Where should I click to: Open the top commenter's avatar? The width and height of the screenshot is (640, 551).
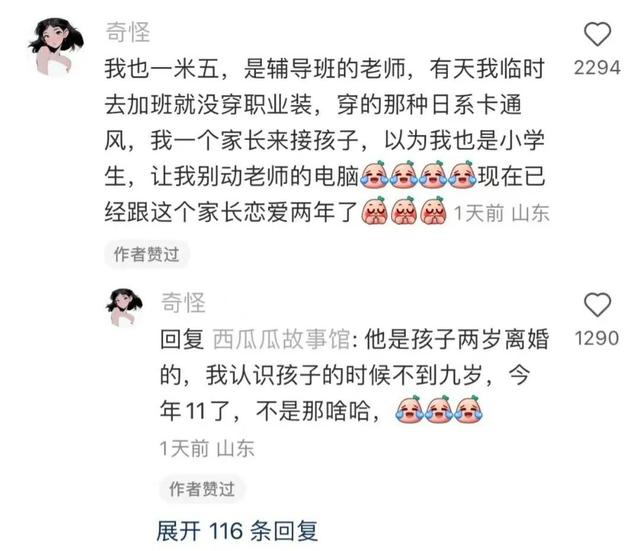(x=55, y=46)
